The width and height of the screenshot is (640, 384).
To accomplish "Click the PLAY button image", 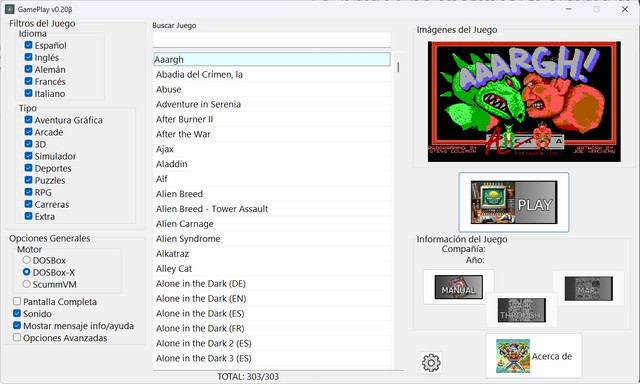I will click(513, 202).
